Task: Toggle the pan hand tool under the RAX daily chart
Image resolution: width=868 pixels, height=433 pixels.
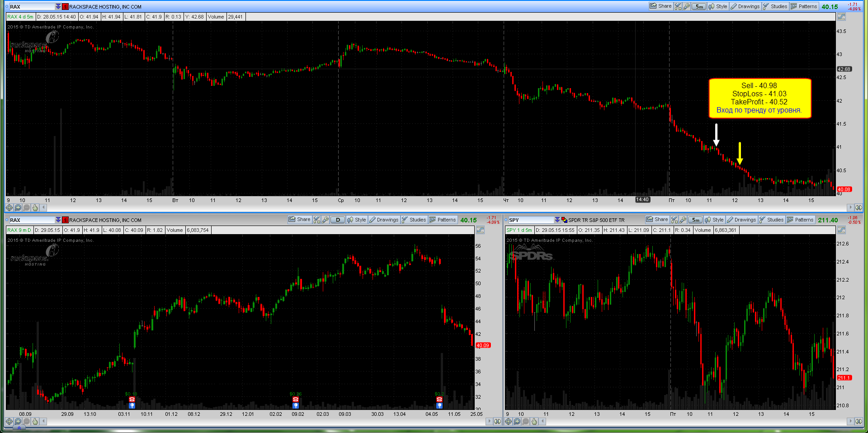Action: click(x=35, y=421)
